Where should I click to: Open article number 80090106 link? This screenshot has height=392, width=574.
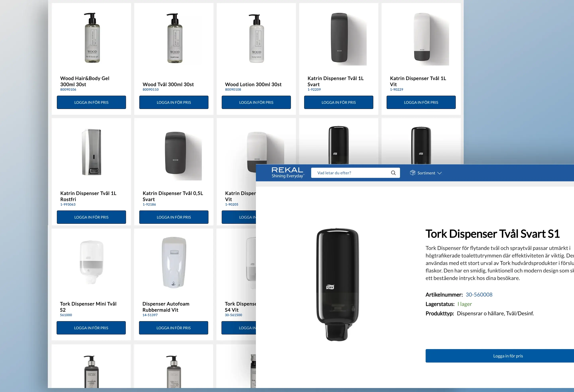click(68, 89)
